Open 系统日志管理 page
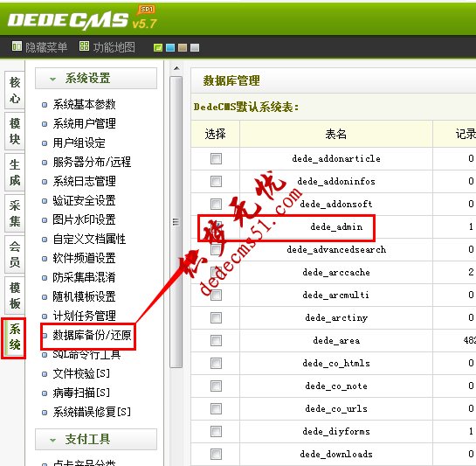Screen dimensions: 476x466 tap(84, 181)
